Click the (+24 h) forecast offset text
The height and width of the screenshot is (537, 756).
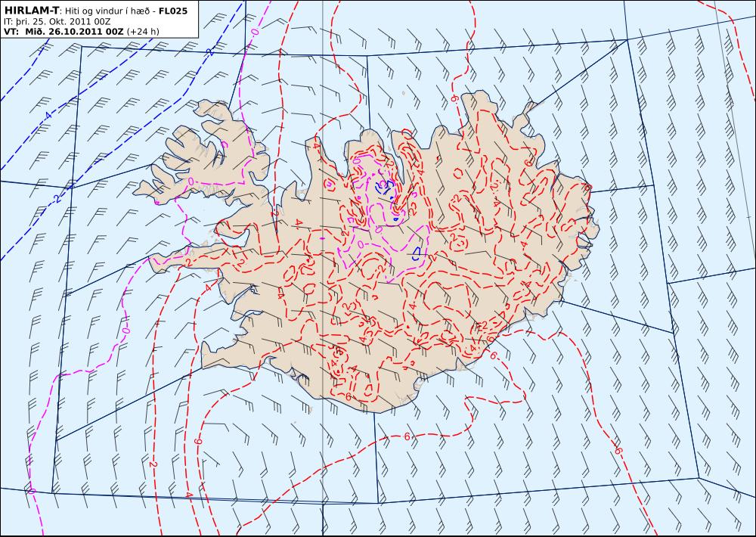(143, 32)
